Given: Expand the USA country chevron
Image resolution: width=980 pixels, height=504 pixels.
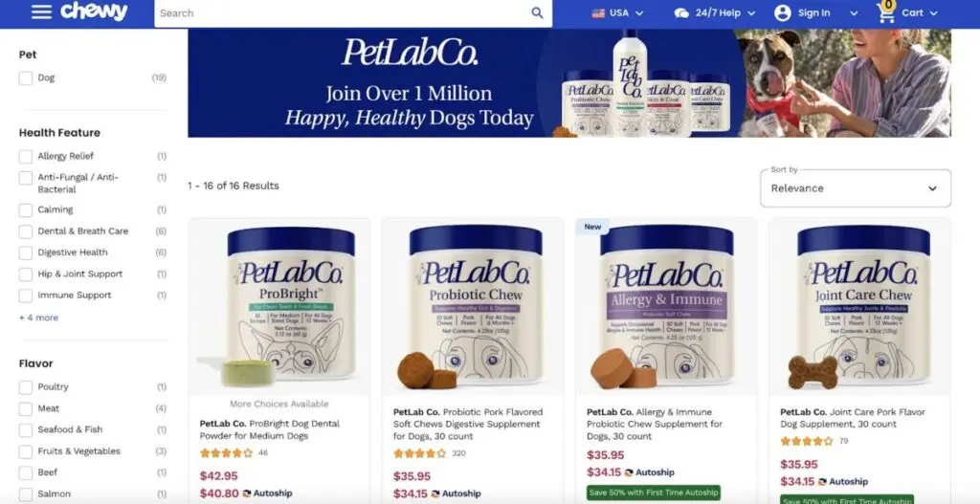Looking at the screenshot, I should pos(638,13).
